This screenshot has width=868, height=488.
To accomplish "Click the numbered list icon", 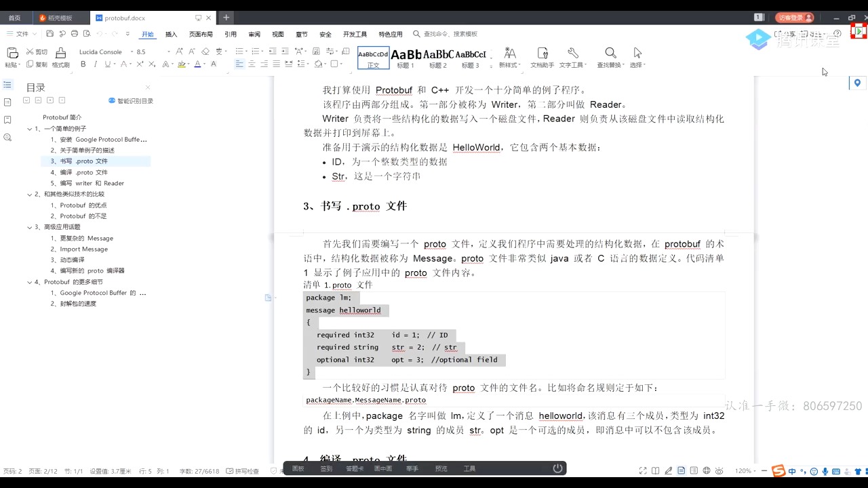I will (256, 52).
